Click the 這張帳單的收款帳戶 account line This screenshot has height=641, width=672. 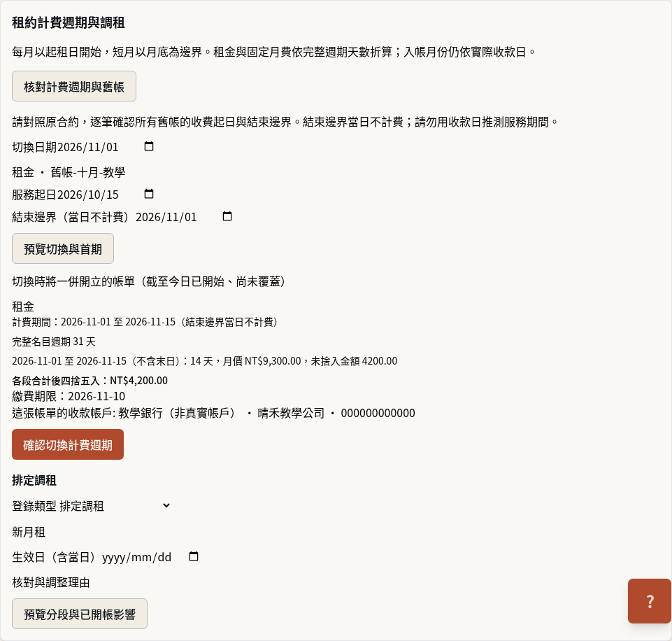click(x=213, y=413)
